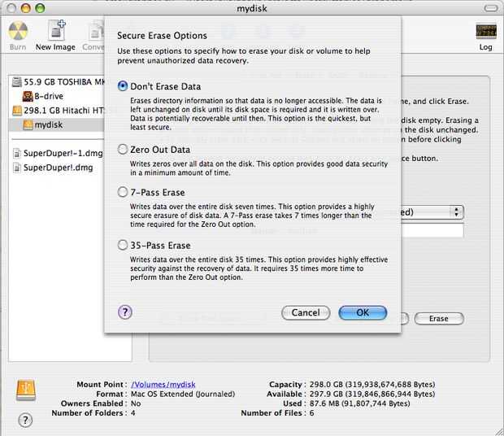This screenshot has height=436, width=504.
Task: Click the New Image toolbar icon
Action: click(x=55, y=33)
